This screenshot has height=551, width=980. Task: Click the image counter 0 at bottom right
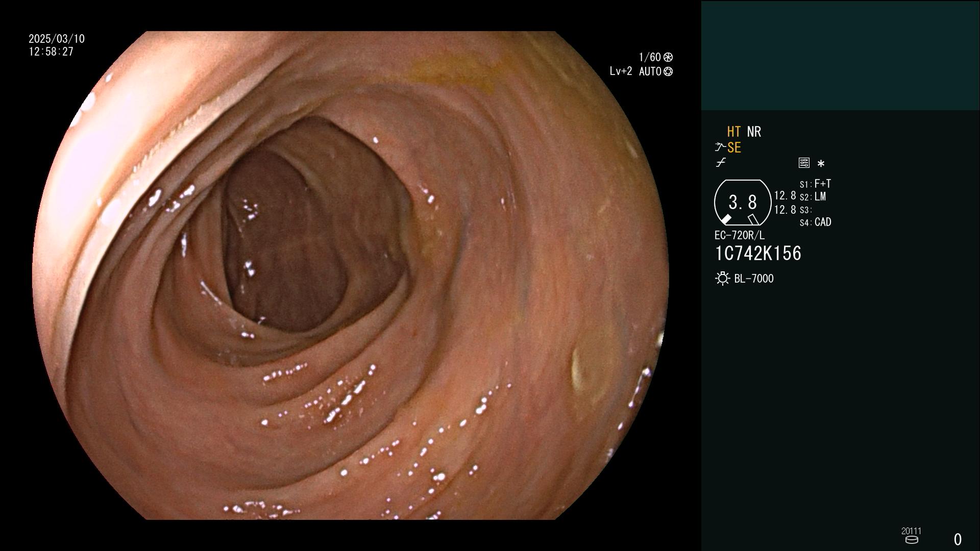[958, 539]
